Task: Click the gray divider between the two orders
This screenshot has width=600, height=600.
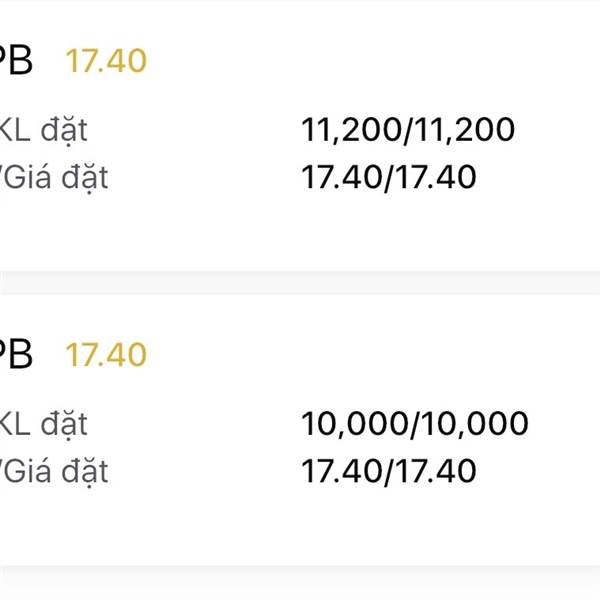Action: click(x=300, y=283)
